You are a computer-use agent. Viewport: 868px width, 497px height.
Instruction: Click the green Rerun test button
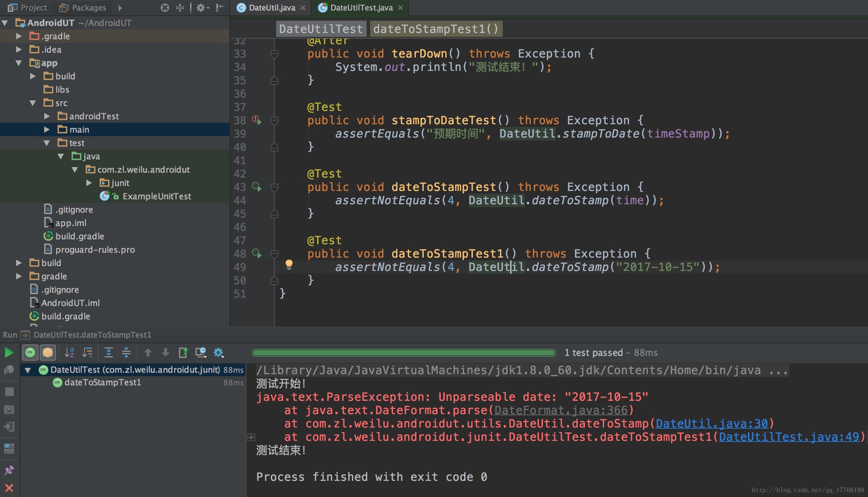tap(9, 352)
